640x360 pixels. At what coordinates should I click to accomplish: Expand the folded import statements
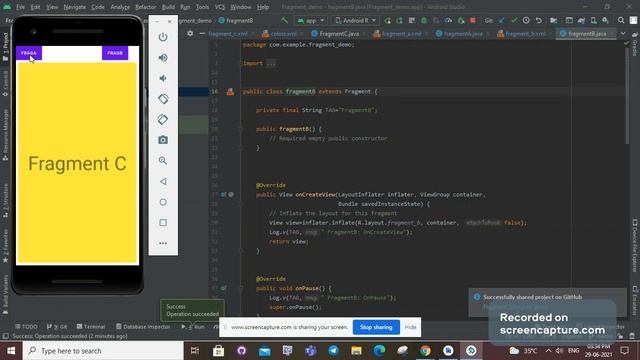pos(271,63)
